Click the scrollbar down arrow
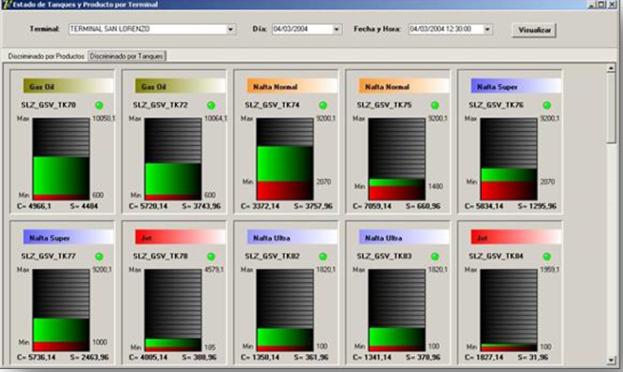The width and height of the screenshot is (623, 372). (x=611, y=360)
